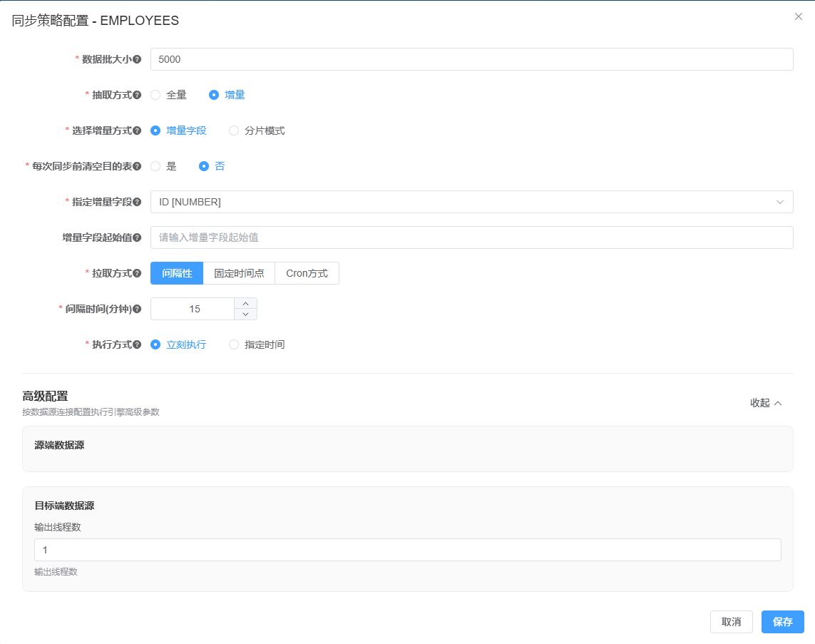Focus the 数据批大小 field containing 5000
815x644 pixels.
click(x=471, y=59)
